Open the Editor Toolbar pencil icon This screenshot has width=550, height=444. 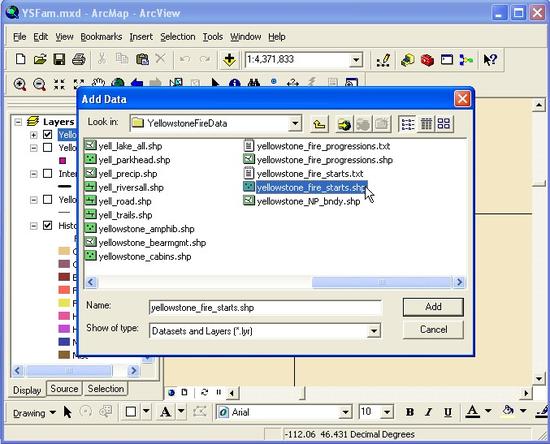point(383,60)
